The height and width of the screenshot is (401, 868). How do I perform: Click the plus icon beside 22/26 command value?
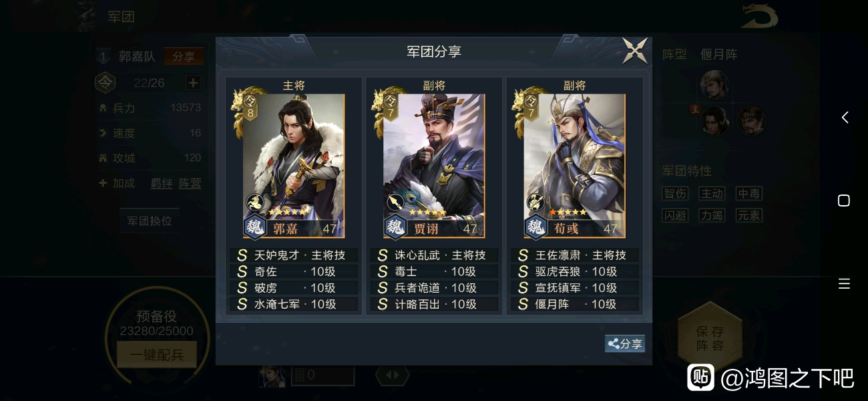193,83
